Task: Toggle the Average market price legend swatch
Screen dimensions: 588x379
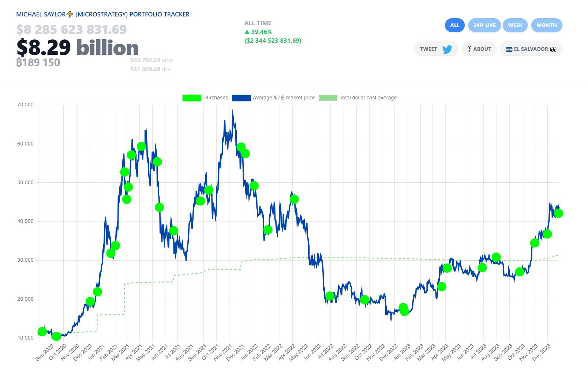Action: pos(241,98)
